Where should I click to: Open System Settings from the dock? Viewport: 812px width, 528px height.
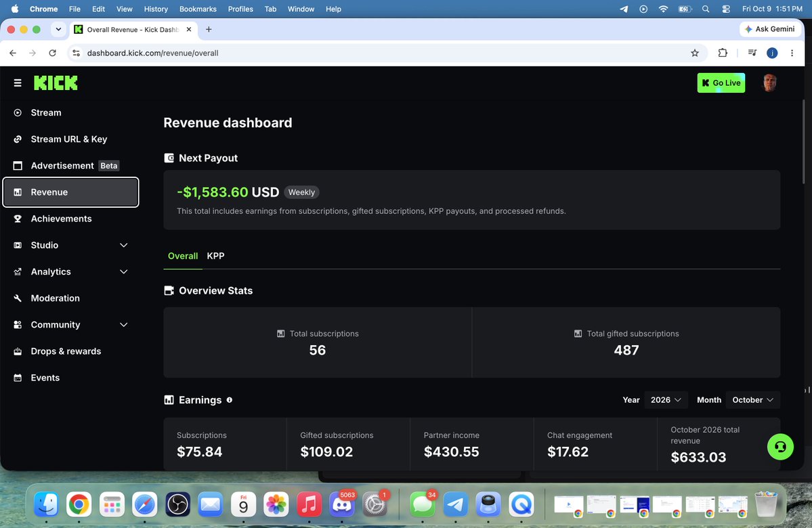click(375, 504)
